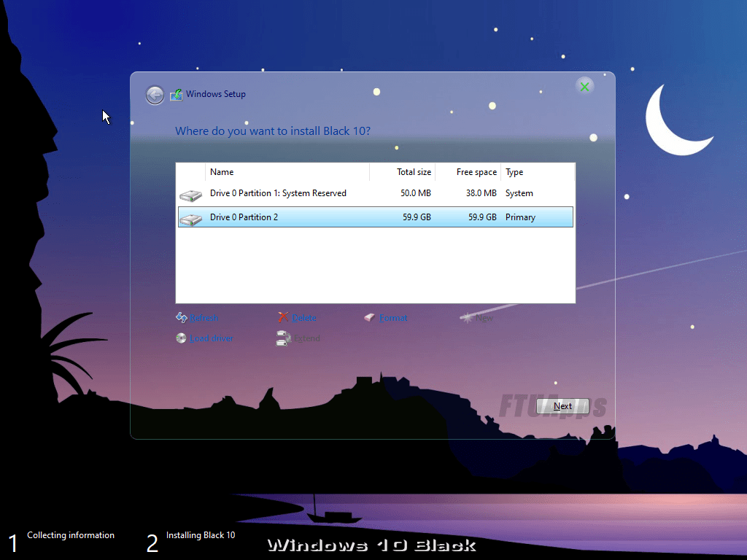747x560 pixels.
Task: Click the New partition link
Action: (484, 318)
